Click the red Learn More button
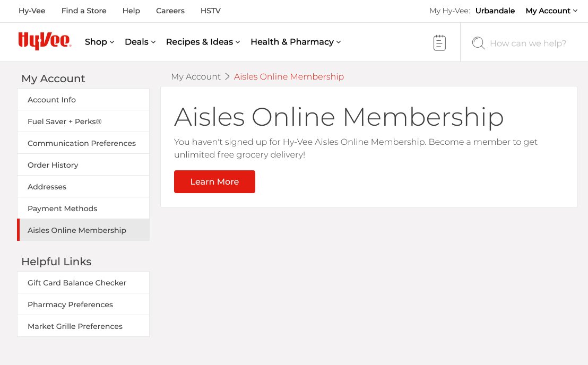 [x=214, y=182]
